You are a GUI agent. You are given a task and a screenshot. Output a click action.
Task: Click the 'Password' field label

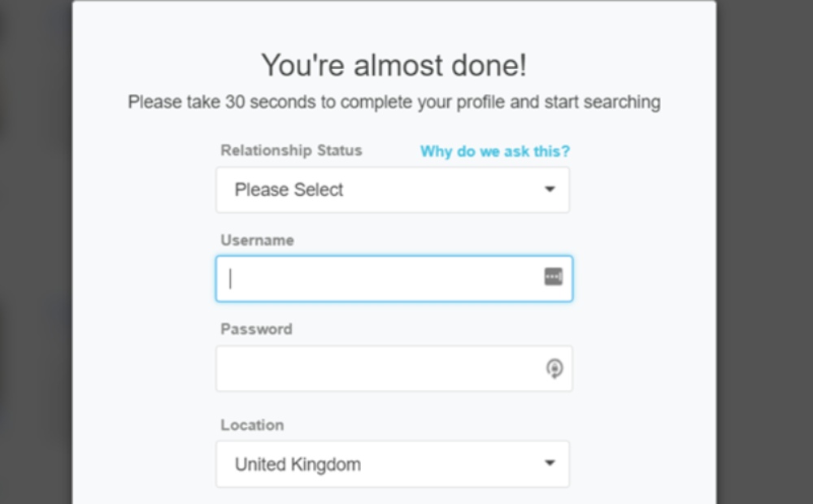click(x=256, y=329)
